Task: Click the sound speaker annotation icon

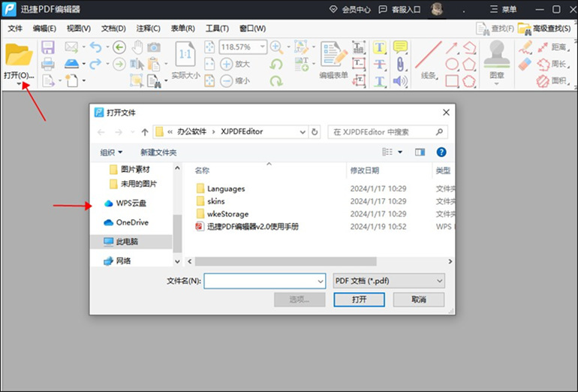Action: (400, 81)
